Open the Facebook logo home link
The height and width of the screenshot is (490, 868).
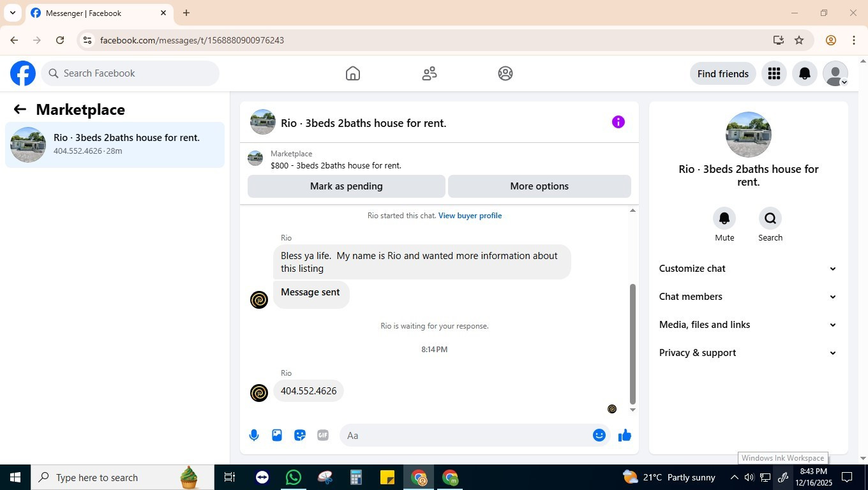pyautogui.click(x=23, y=73)
